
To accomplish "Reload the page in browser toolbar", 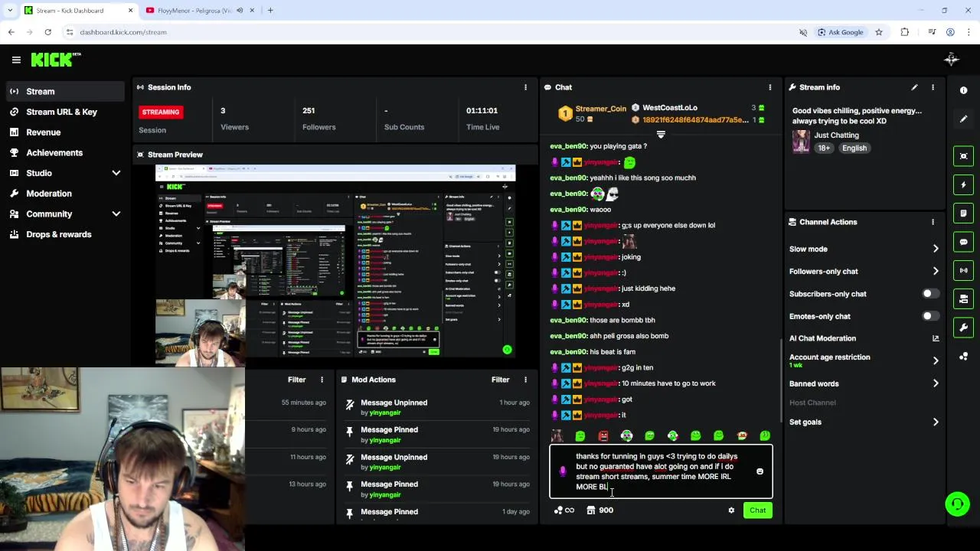I will pyautogui.click(x=47, y=32).
